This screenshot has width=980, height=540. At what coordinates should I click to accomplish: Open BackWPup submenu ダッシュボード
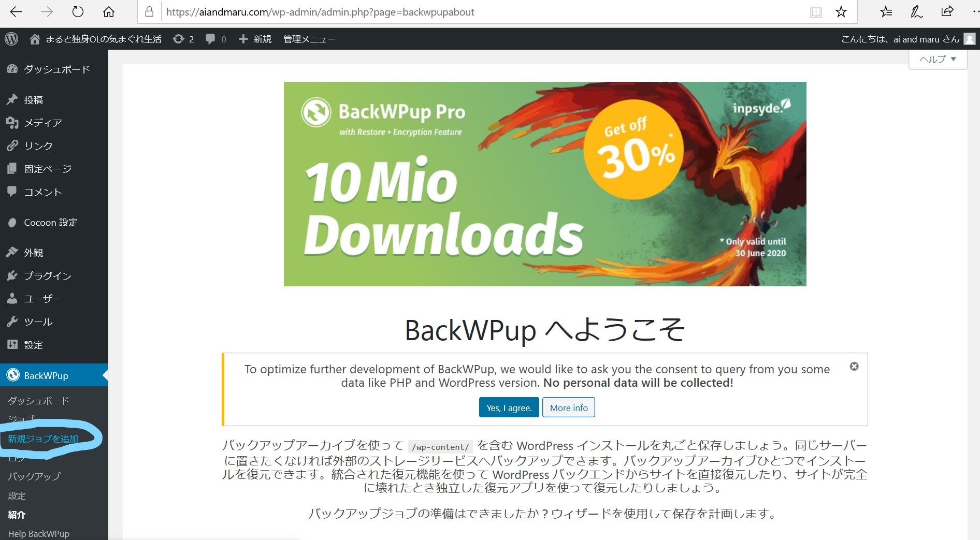(38, 401)
